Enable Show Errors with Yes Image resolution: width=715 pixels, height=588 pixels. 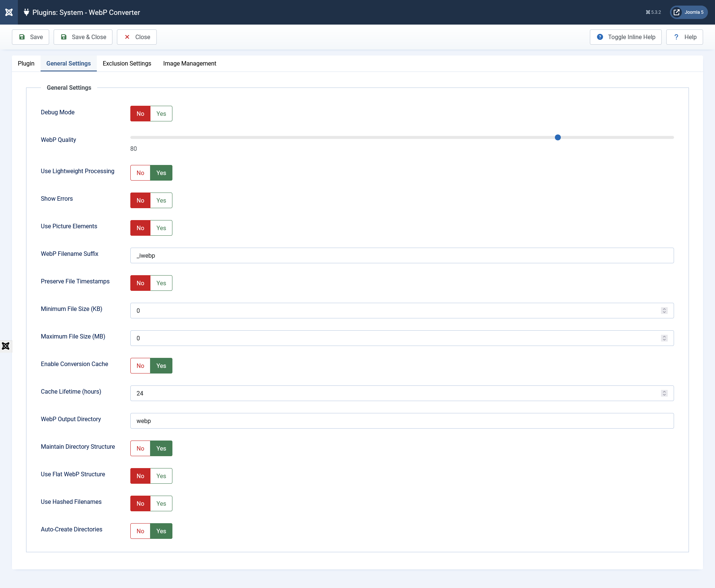[161, 200]
